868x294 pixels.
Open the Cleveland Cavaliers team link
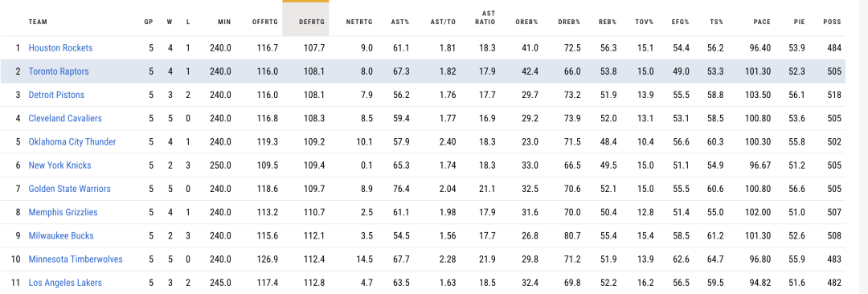[65, 119]
